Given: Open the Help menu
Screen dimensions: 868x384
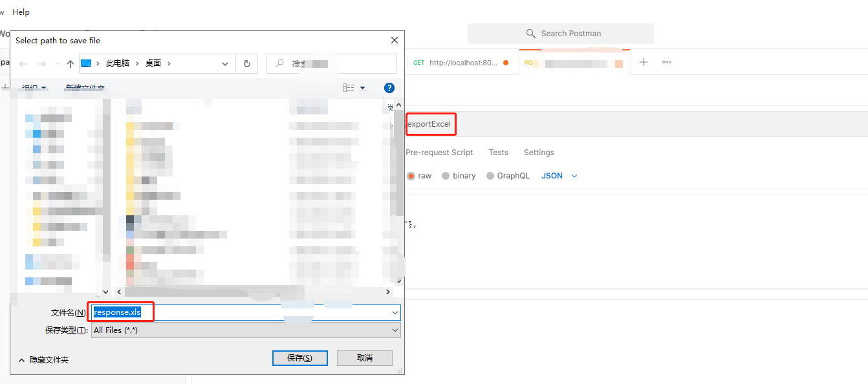Looking at the screenshot, I should 21,12.
